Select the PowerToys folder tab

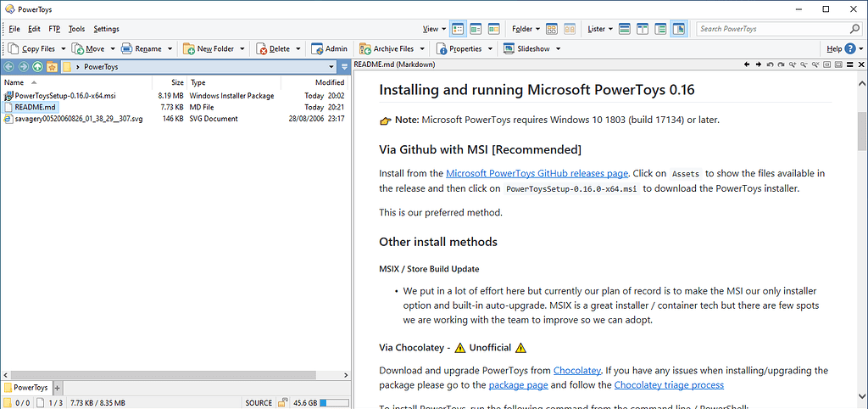[26, 388]
